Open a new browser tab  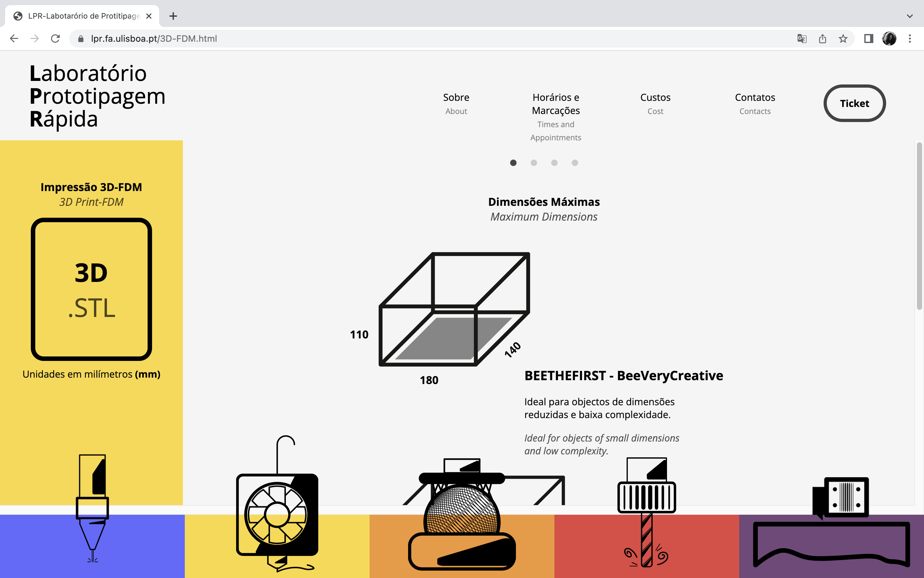click(x=173, y=16)
